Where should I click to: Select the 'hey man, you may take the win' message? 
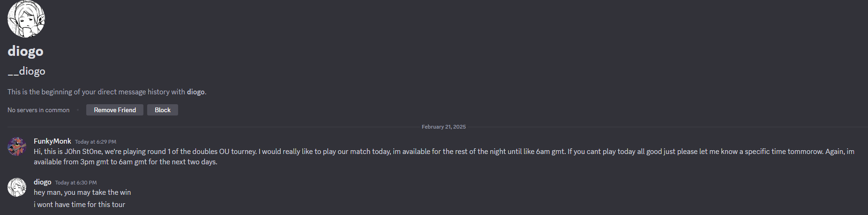tap(82, 192)
